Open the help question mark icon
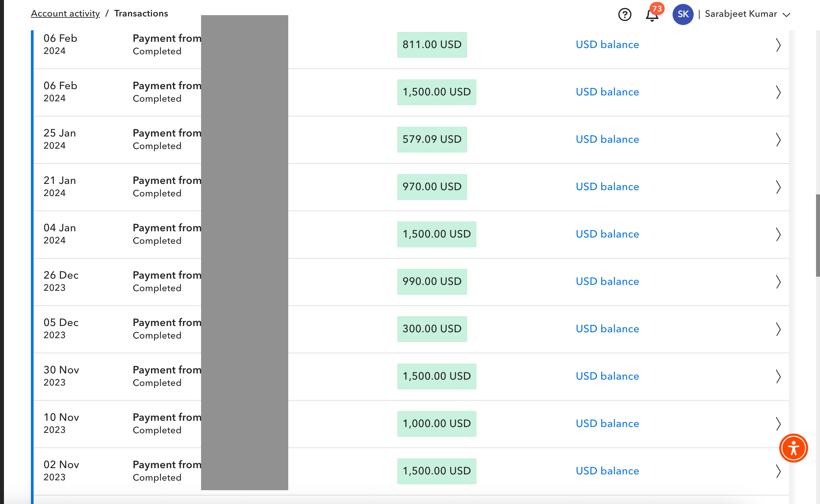The height and width of the screenshot is (504, 820). [x=625, y=14]
